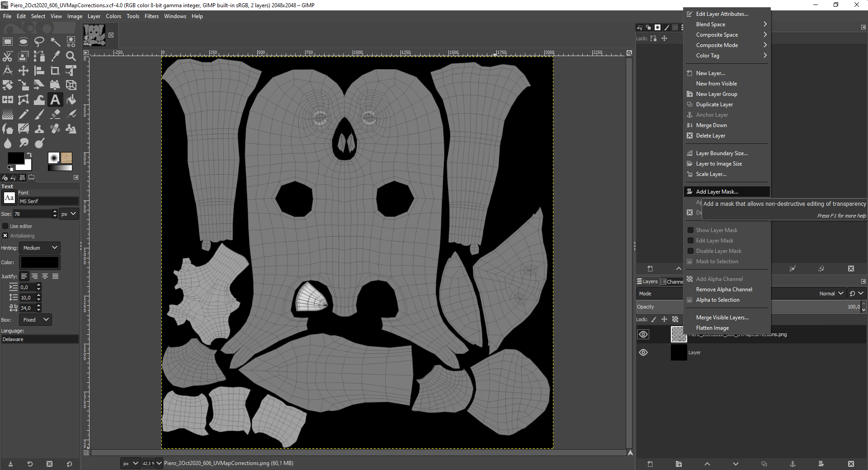Image resolution: width=868 pixels, height=470 pixels.
Task: Click Duplicate Layer in the context menu
Action: tap(714, 104)
